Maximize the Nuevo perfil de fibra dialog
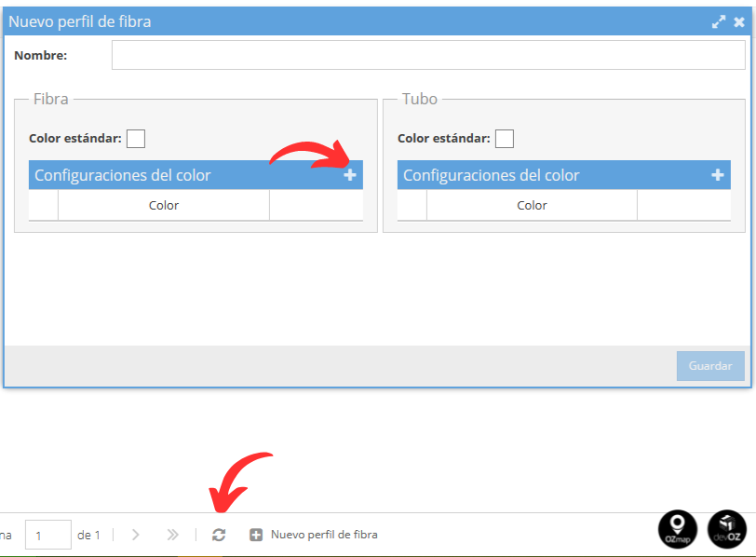 (x=719, y=21)
